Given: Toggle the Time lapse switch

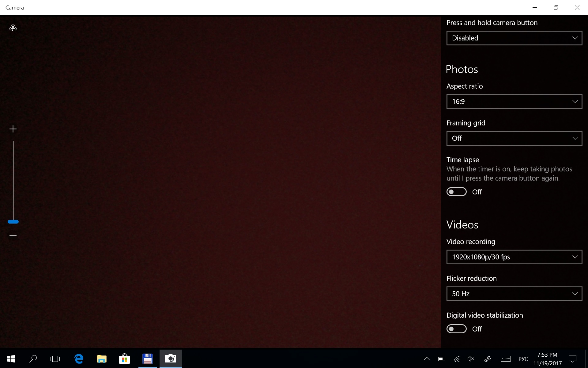Looking at the screenshot, I should tap(456, 192).
